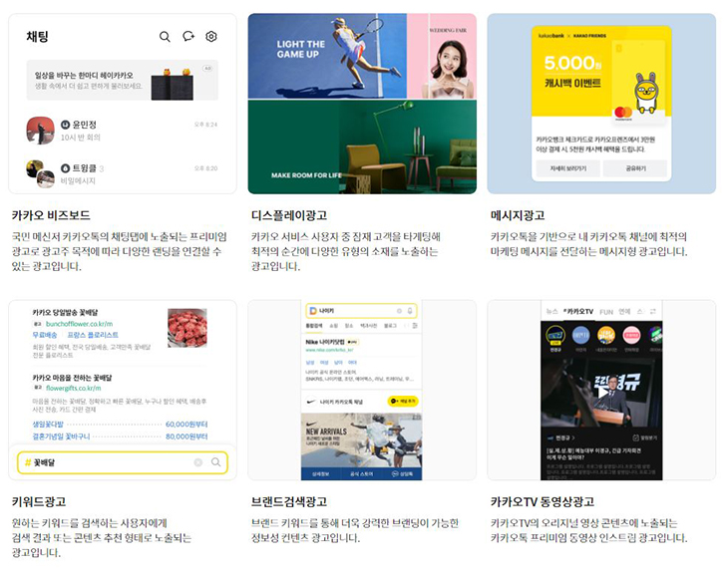The width and height of the screenshot is (728, 575).
Task: Click 상담톡 button under Nike banner
Action: point(402,473)
